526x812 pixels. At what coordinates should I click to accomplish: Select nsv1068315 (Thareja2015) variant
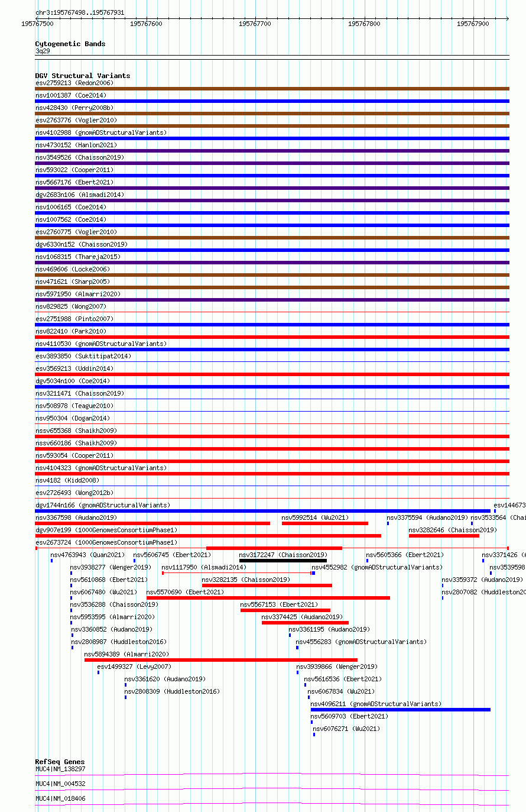(78, 257)
